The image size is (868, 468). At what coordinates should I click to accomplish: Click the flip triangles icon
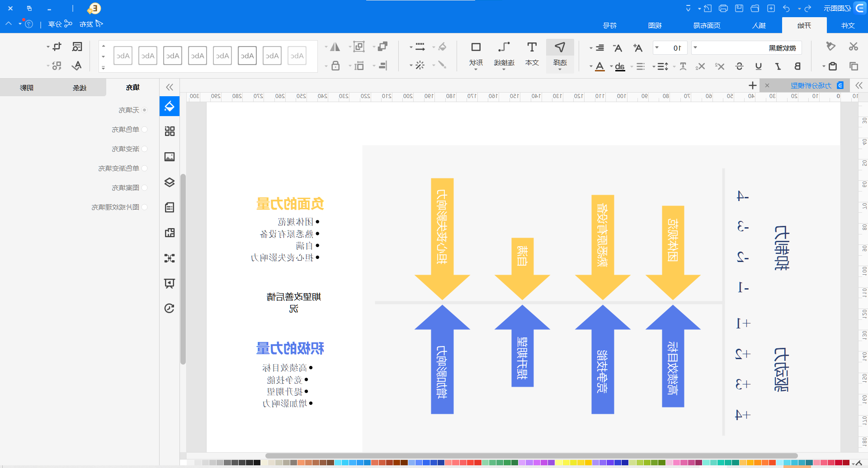[x=335, y=47]
